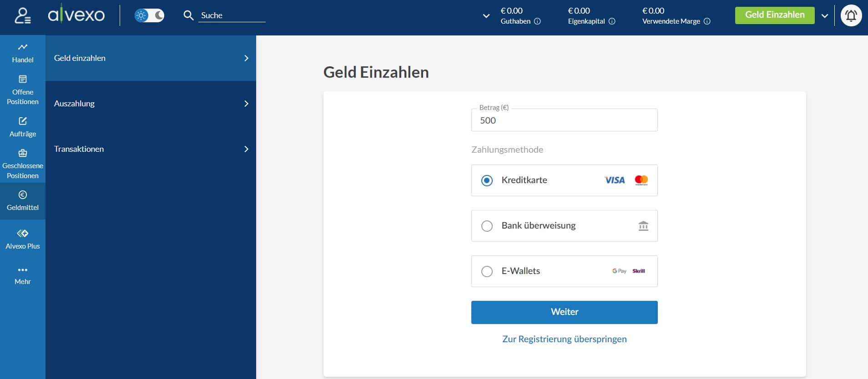
Task: Click the Betrag amount field
Action: coord(564,120)
